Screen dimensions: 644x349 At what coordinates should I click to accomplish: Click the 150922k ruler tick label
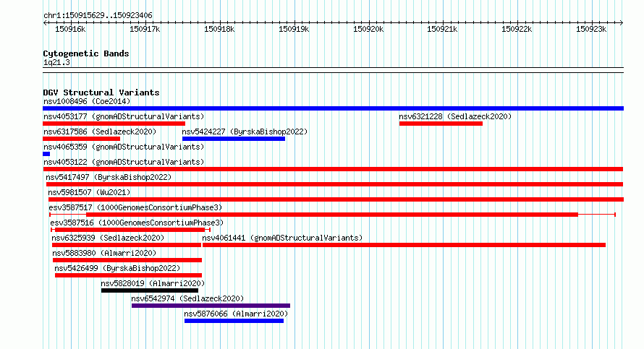coord(517,29)
